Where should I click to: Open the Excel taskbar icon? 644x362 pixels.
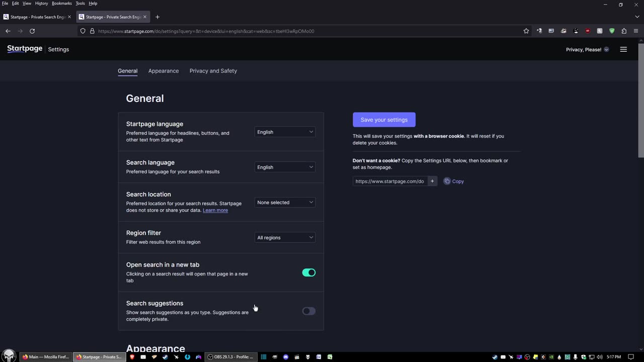[330, 357]
